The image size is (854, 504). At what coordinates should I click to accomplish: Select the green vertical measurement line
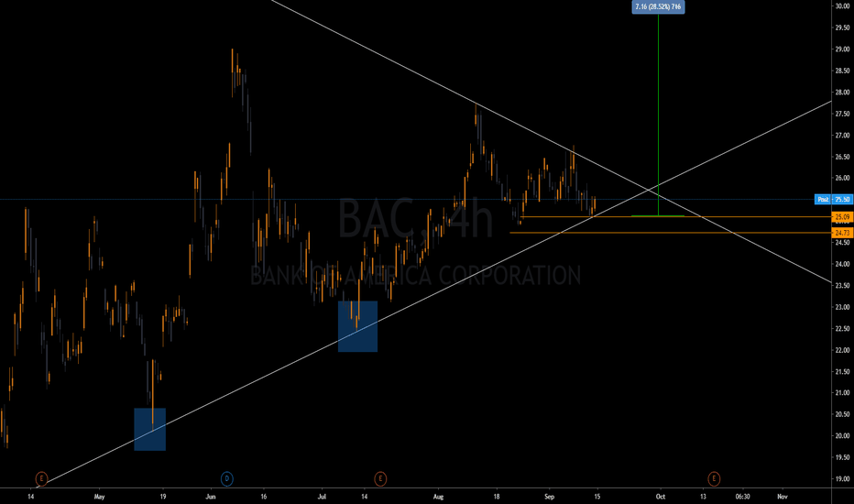658,115
